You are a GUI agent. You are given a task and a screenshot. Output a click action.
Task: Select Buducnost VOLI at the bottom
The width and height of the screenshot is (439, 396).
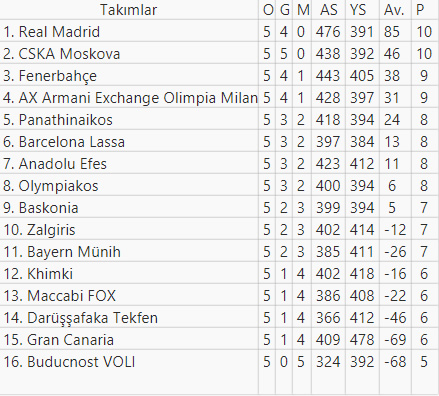tap(69, 362)
